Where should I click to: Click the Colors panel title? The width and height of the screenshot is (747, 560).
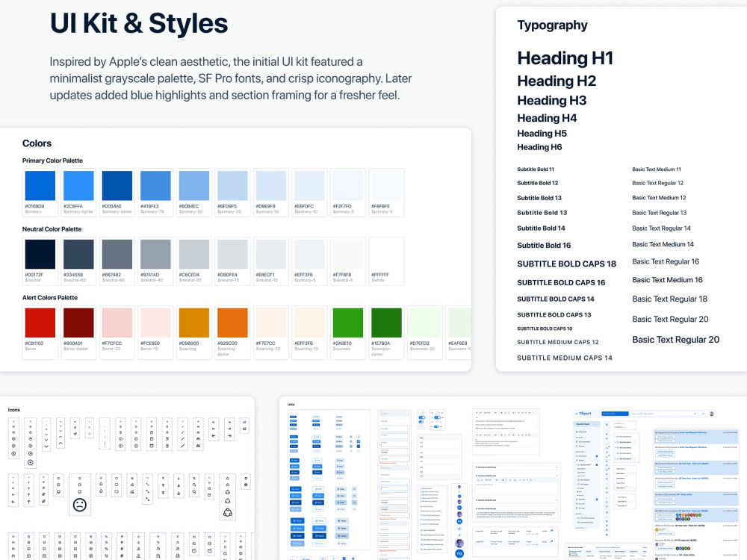coord(37,143)
